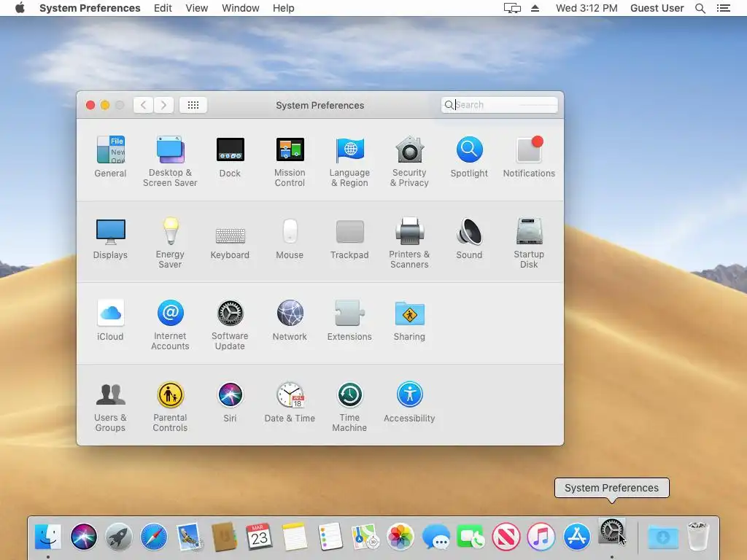This screenshot has width=747, height=560.
Task: Click the Guest User menu bar item
Action: [657, 8]
